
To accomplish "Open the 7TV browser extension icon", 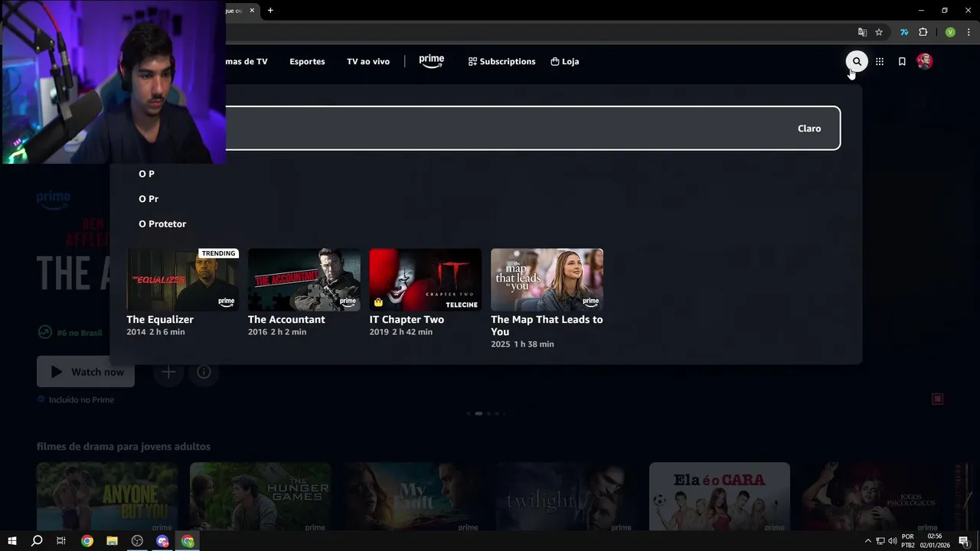I will point(904,32).
